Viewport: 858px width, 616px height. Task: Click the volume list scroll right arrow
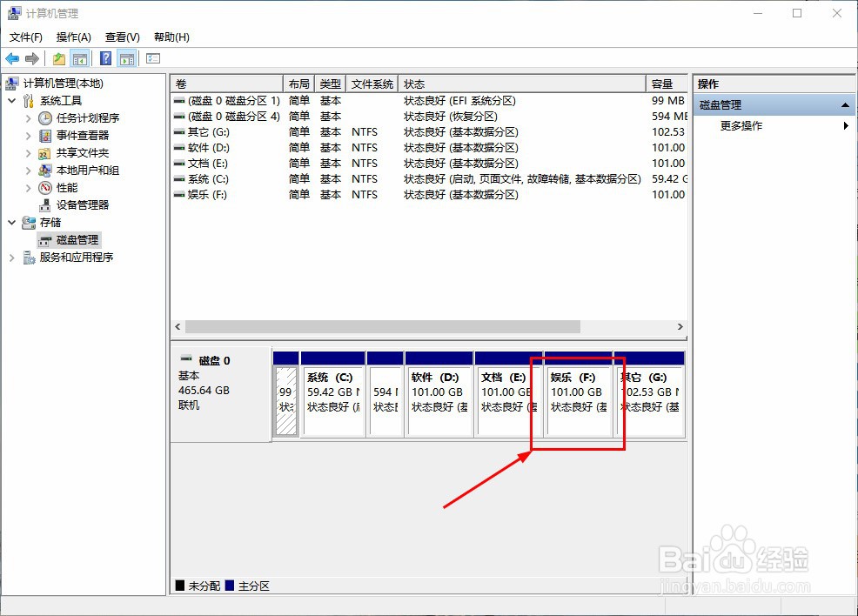coord(680,326)
